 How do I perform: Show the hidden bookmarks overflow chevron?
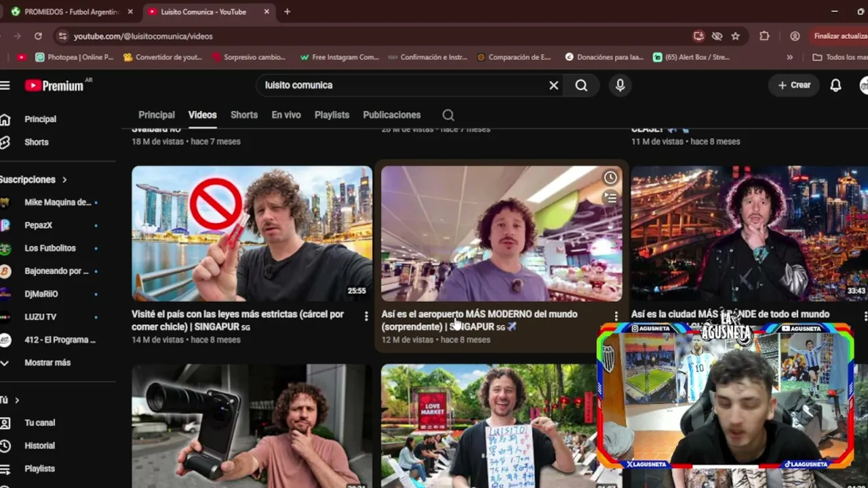click(789, 58)
